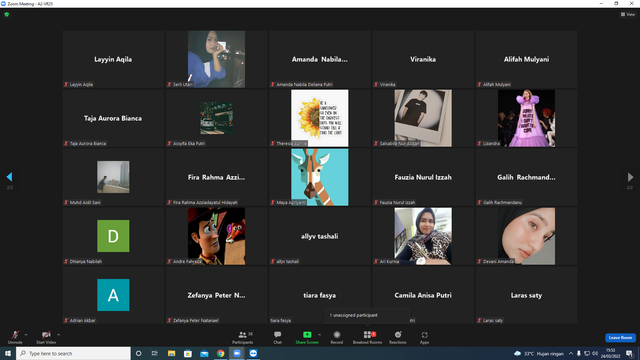Click the taskbar search box

click(x=73, y=353)
